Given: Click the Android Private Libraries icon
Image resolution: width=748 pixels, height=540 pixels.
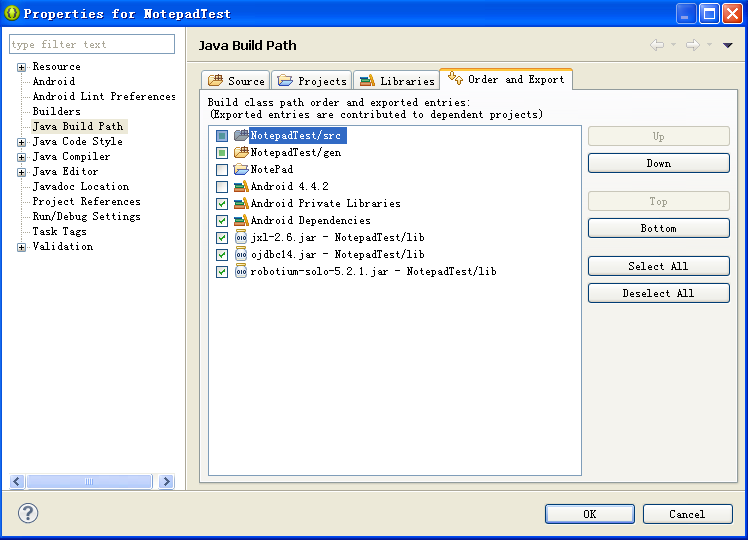Looking at the screenshot, I should point(241,204).
